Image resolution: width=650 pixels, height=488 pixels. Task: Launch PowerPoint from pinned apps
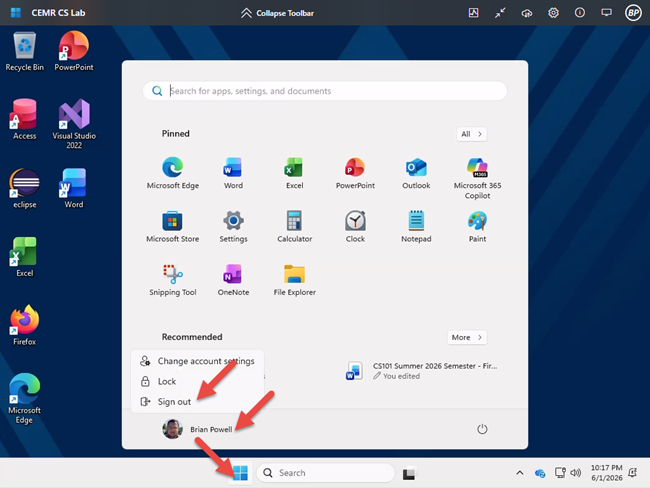(x=355, y=173)
